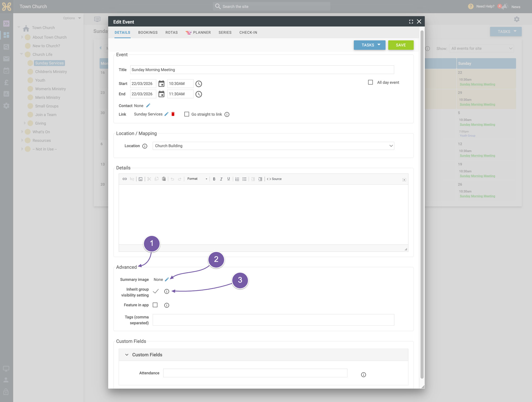
Task: Edit the Summary image pencil icon
Action: click(167, 279)
